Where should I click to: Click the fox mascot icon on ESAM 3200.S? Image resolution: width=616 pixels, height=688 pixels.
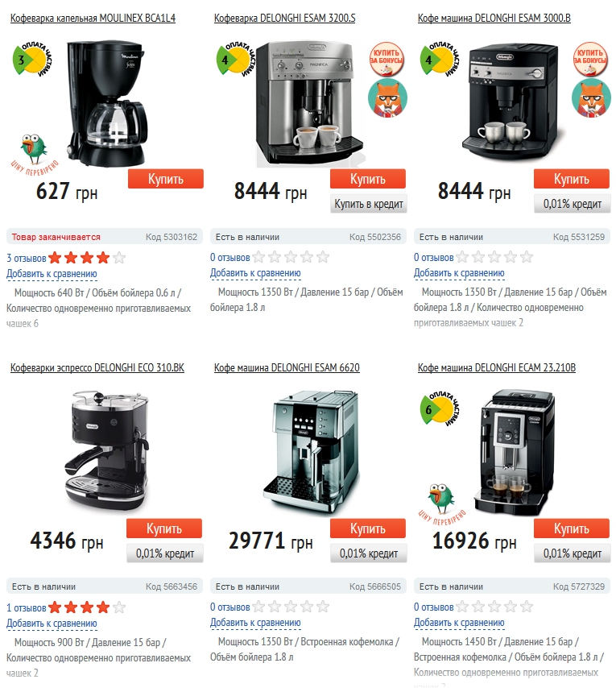387,97
